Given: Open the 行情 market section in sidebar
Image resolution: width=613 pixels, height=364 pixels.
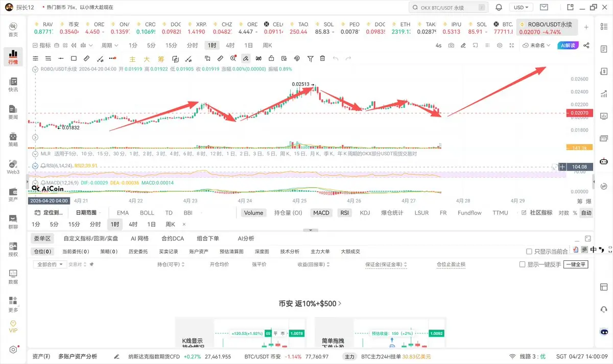Looking at the screenshot, I should coord(13,57).
